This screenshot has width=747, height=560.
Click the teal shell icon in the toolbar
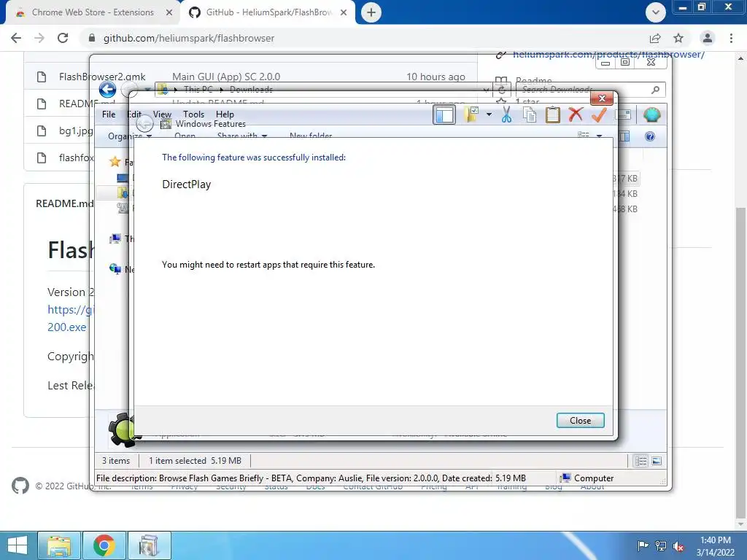point(651,114)
